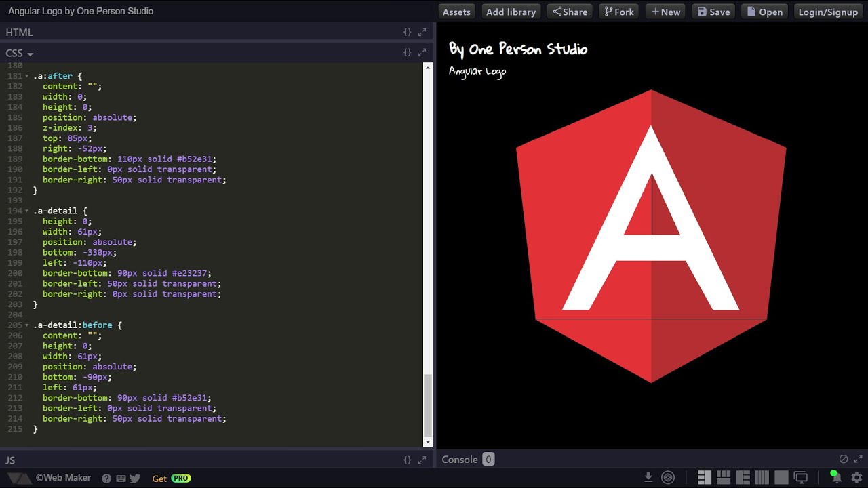The image size is (868, 488).
Task: Open the Twitter bird icon
Action: pyautogui.click(x=135, y=479)
